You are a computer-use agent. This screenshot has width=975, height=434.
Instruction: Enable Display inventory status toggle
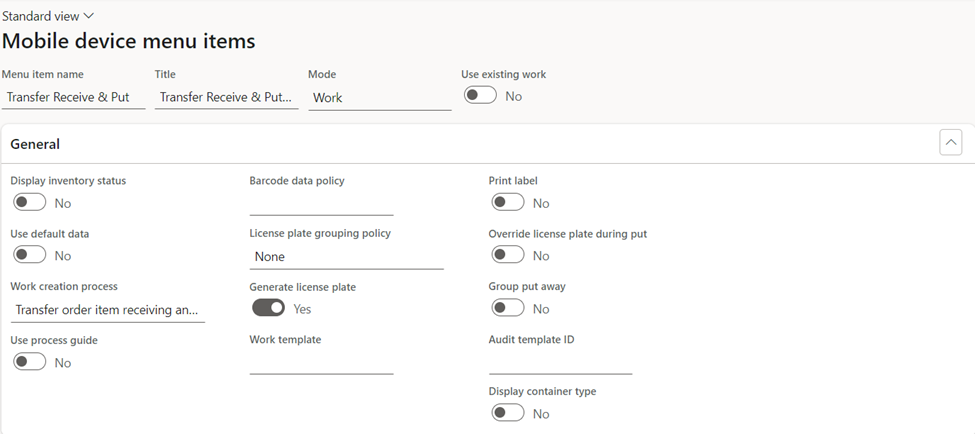tap(30, 202)
